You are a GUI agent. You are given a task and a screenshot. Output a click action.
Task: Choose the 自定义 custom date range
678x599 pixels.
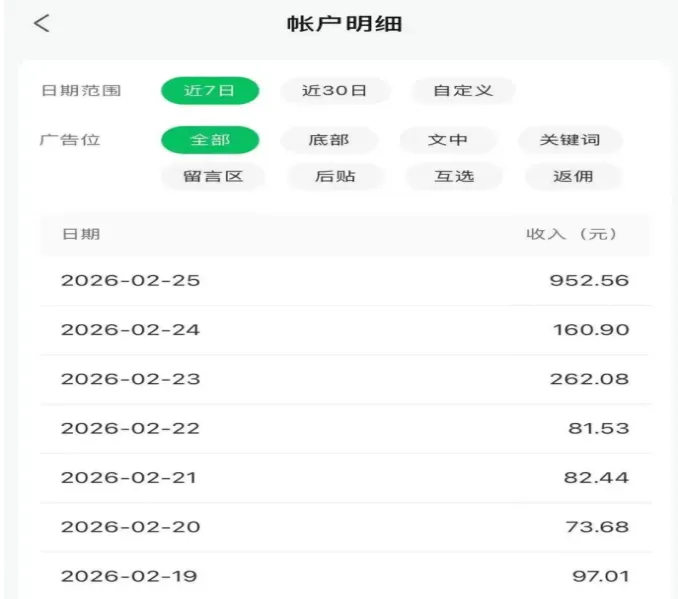tap(463, 90)
